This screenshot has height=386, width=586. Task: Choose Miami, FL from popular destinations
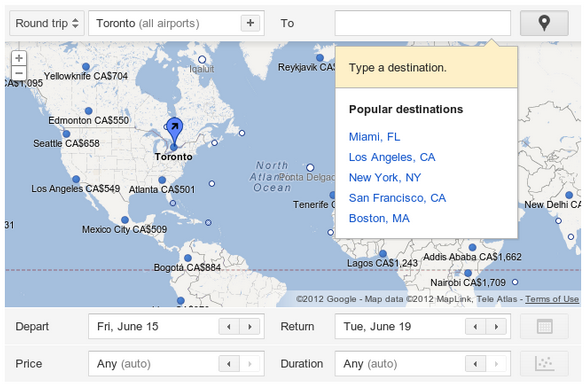374,137
